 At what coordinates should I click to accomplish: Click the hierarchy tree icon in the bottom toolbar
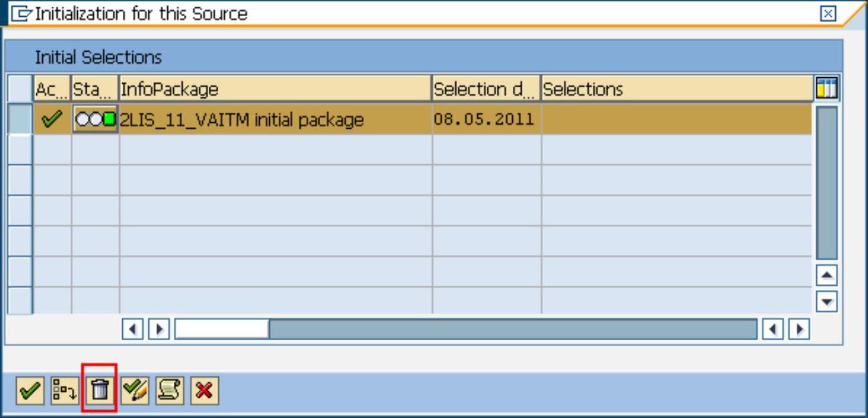[62, 388]
